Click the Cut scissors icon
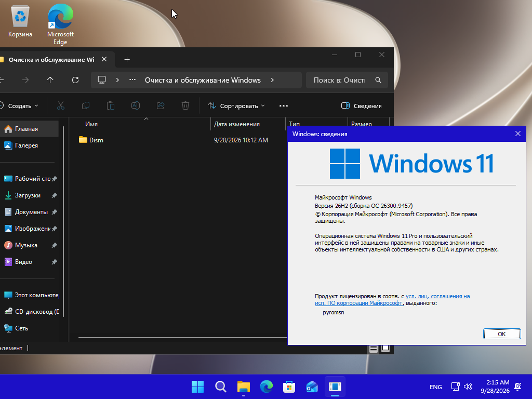The width and height of the screenshot is (532, 399). click(x=61, y=106)
